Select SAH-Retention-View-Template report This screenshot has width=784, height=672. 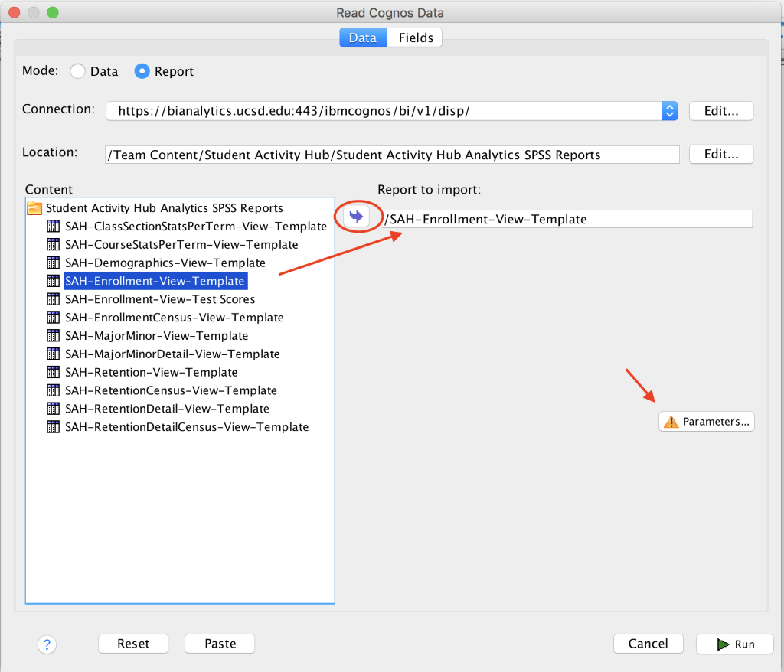pos(151,372)
